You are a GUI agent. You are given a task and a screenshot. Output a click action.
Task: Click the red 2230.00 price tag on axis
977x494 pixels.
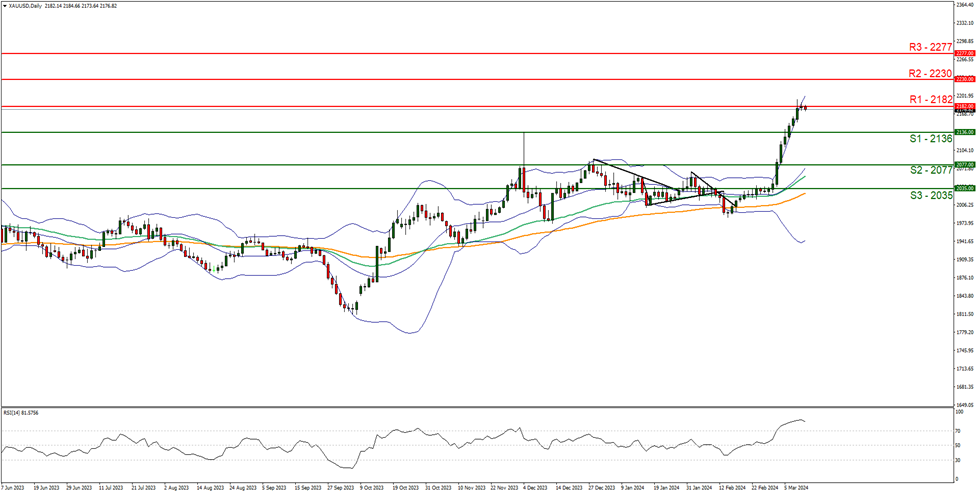pos(963,79)
